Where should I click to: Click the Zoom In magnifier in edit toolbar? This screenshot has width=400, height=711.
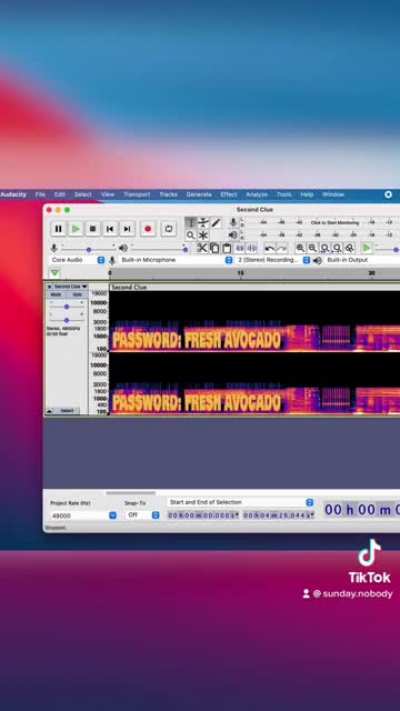click(300, 248)
